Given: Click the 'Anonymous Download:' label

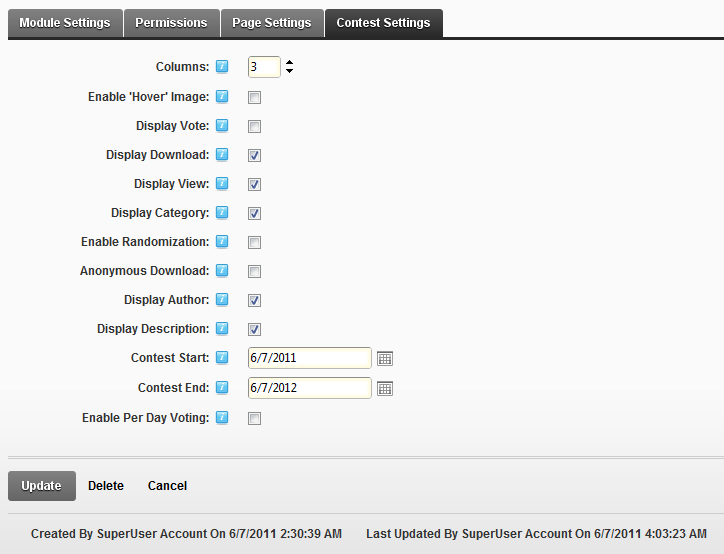Looking at the screenshot, I should [145, 271].
